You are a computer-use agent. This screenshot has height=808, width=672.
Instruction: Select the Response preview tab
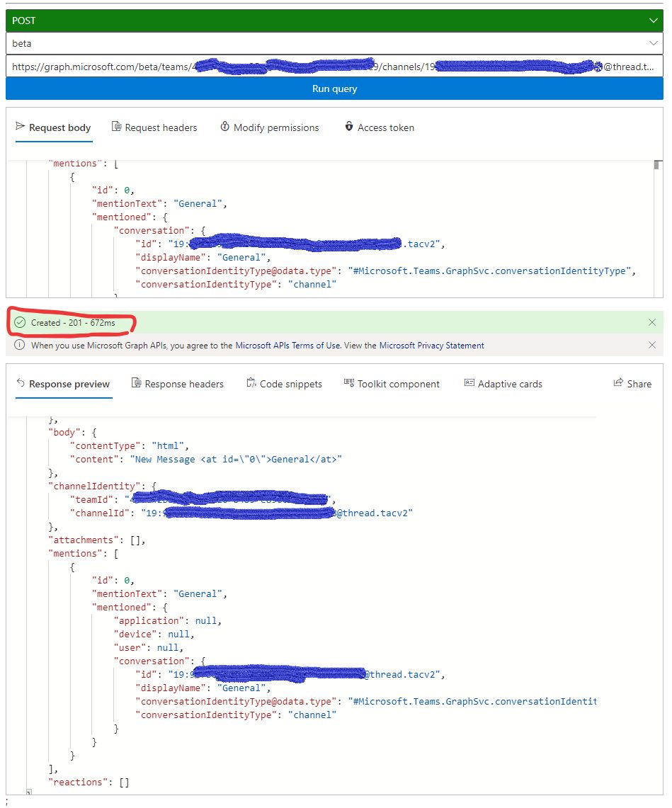(x=64, y=384)
